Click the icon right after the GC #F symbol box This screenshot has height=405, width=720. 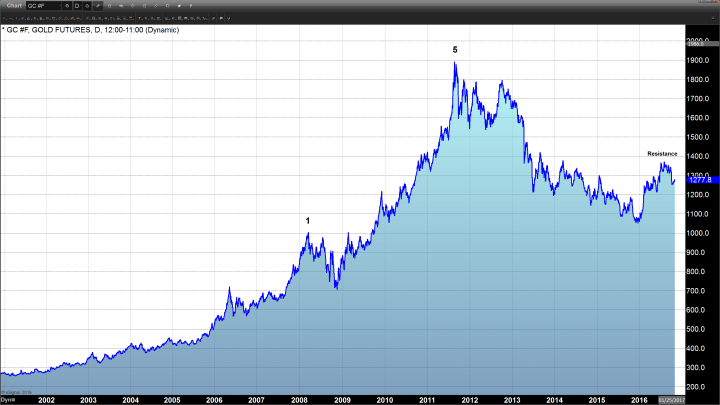(x=67, y=6)
